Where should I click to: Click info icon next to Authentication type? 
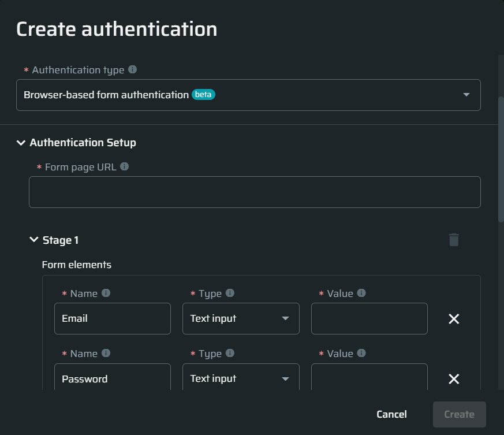[132, 70]
